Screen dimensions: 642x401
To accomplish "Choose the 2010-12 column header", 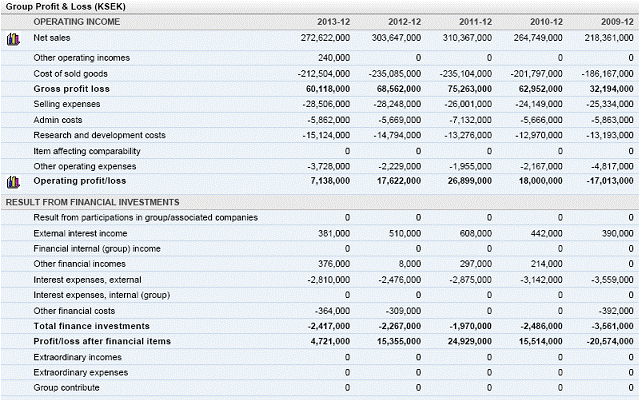I will click(546, 21).
